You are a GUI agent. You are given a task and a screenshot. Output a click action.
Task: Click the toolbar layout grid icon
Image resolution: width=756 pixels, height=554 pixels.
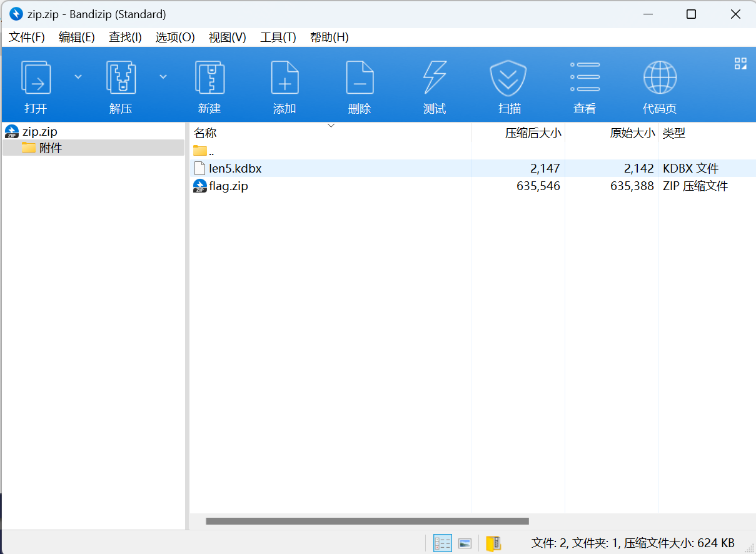[740, 63]
